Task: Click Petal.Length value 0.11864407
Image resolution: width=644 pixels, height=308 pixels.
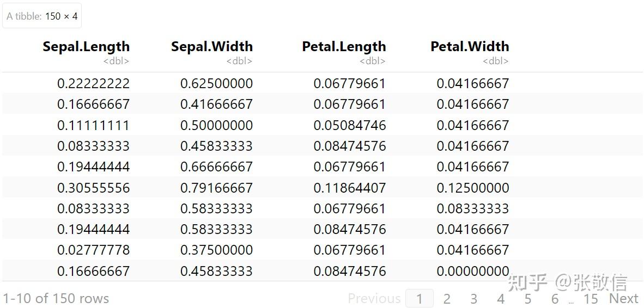Action: tap(349, 188)
